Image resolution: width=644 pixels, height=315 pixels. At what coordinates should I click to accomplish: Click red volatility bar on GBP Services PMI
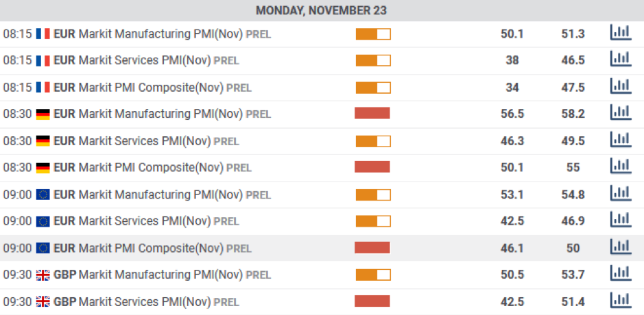coord(372,301)
